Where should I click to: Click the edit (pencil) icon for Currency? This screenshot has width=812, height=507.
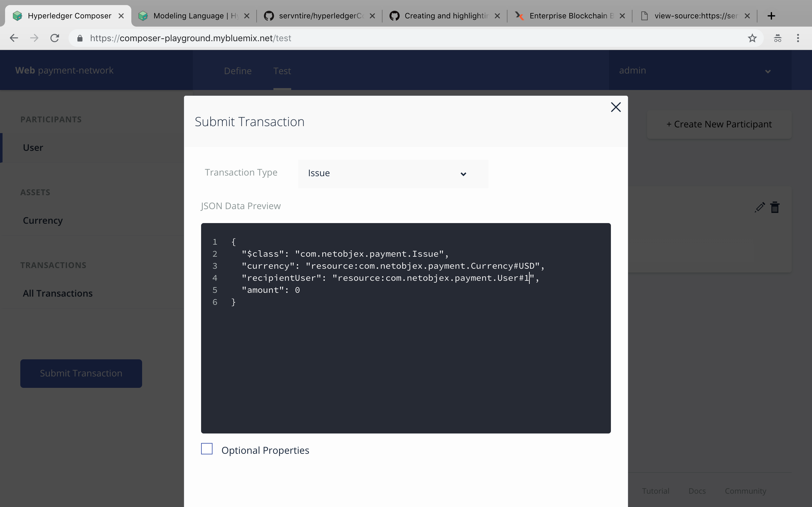(760, 207)
